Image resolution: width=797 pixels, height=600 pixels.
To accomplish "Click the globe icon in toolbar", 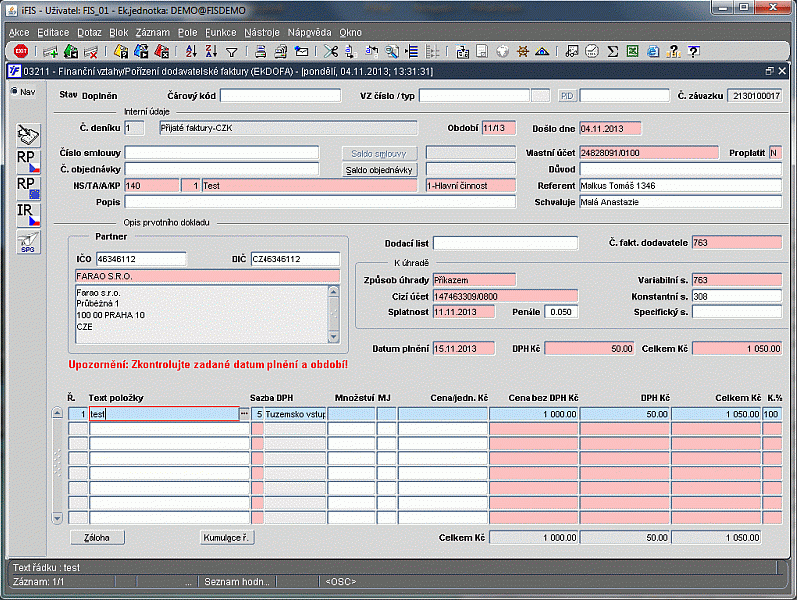I will click(502, 51).
